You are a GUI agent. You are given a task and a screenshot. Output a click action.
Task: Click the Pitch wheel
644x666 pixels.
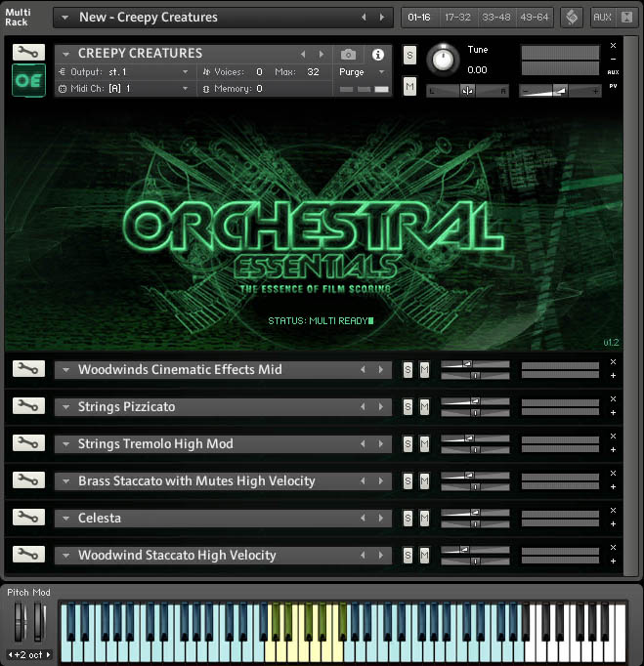(21, 622)
